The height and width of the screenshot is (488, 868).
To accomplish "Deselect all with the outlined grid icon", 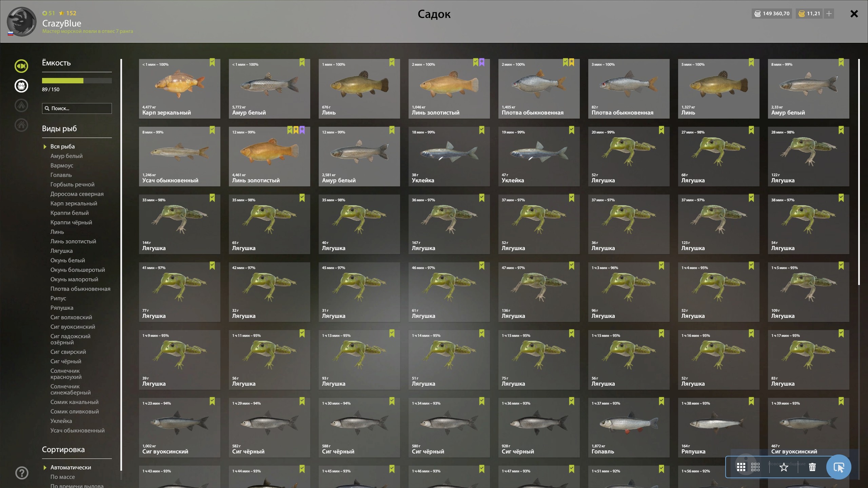I will pyautogui.click(x=755, y=467).
